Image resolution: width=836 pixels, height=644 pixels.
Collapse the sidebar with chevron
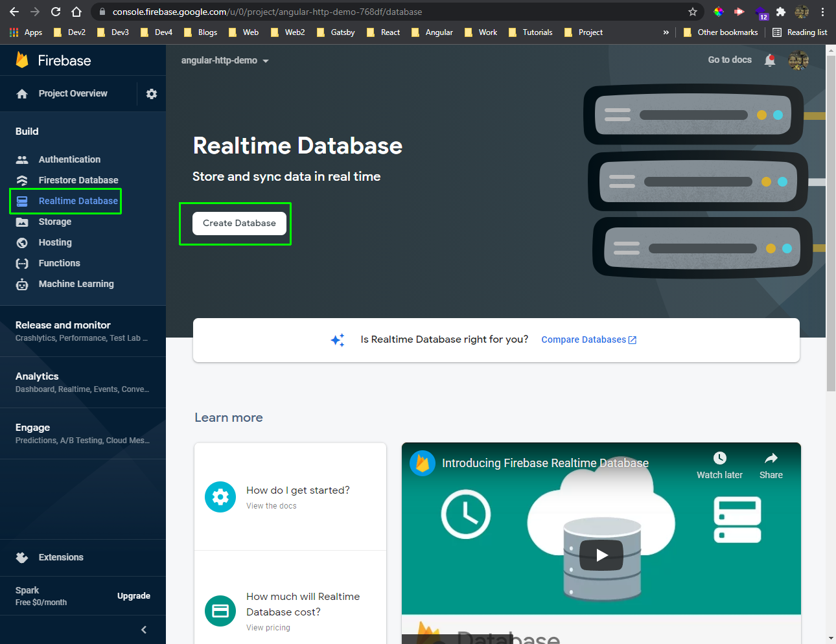(x=144, y=630)
